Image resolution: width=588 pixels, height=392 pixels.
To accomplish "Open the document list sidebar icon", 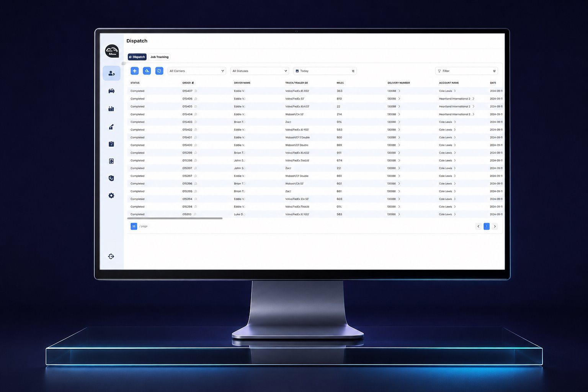I will (x=111, y=161).
